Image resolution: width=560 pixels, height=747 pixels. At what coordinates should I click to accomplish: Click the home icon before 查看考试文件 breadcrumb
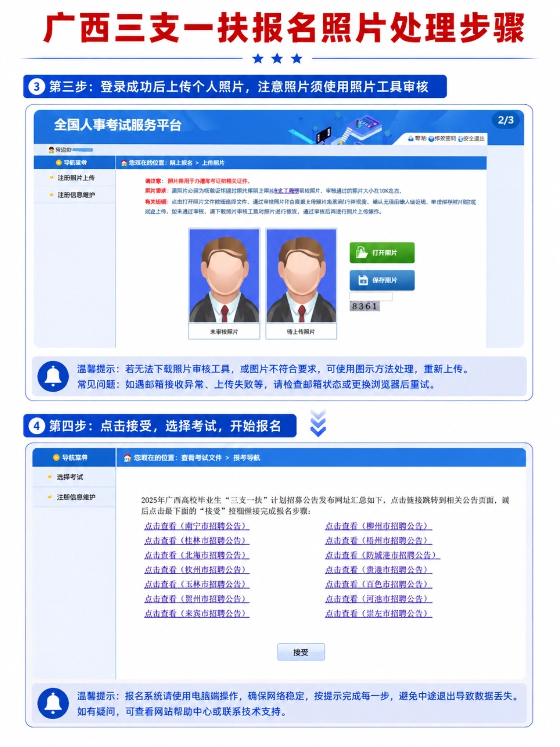point(128,457)
